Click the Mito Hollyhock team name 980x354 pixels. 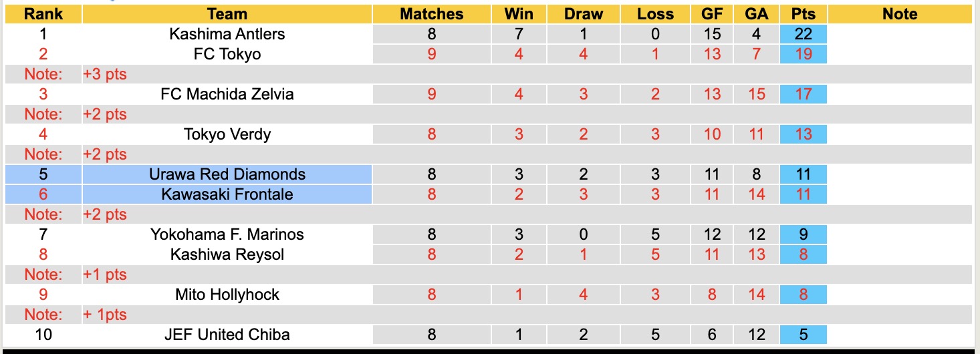pos(227,295)
